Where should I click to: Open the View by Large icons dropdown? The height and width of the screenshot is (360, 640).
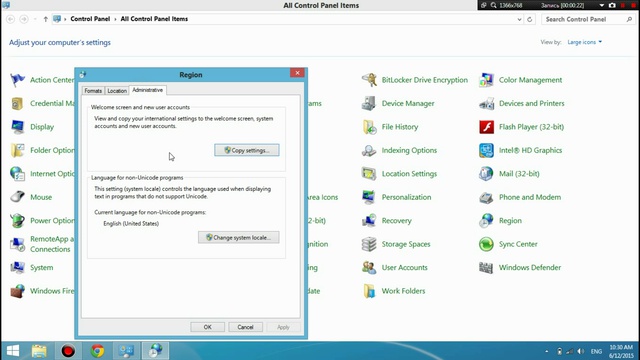click(x=584, y=42)
